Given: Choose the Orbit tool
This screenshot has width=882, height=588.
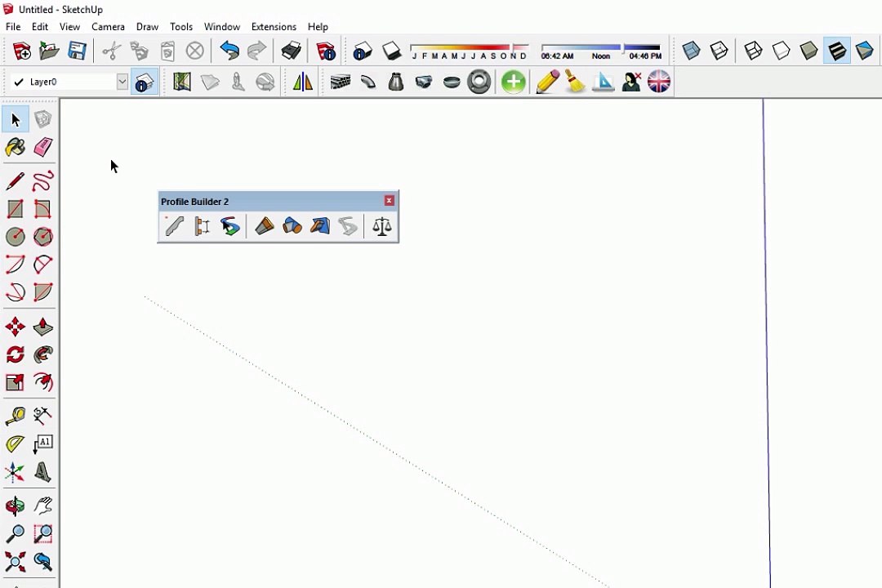Looking at the screenshot, I should coord(16,506).
